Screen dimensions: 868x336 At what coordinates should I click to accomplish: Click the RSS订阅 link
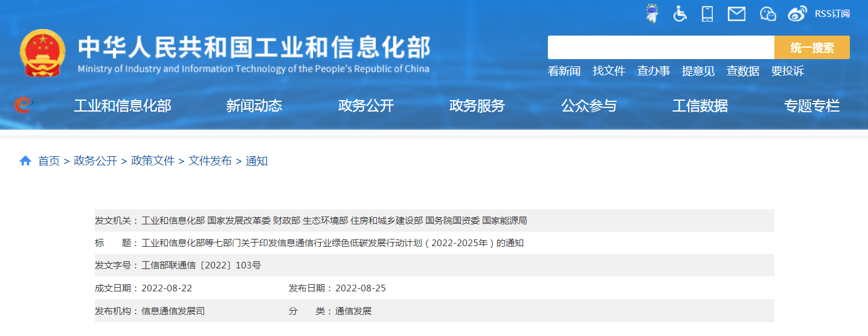[832, 13]
